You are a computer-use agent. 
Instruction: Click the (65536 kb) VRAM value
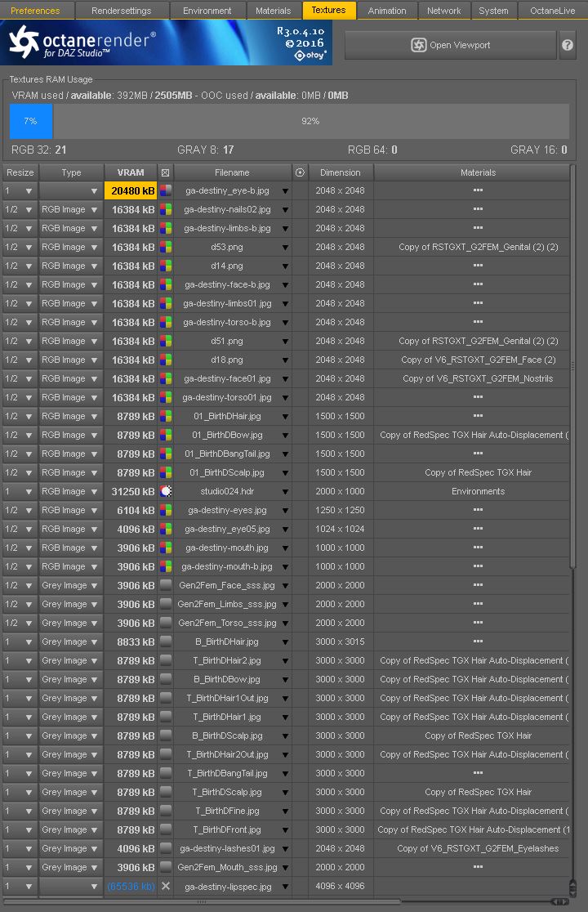pyautogui.click(x=131, y=887)
